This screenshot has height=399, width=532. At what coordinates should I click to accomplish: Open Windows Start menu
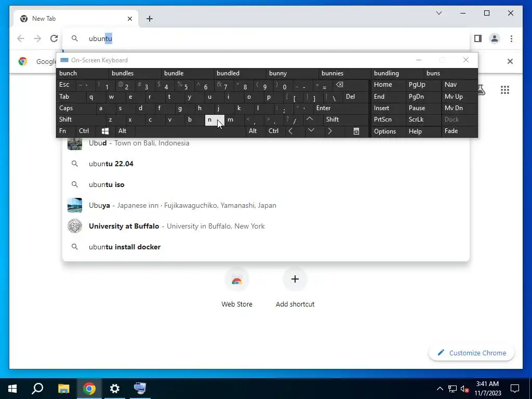pos(12,389)
